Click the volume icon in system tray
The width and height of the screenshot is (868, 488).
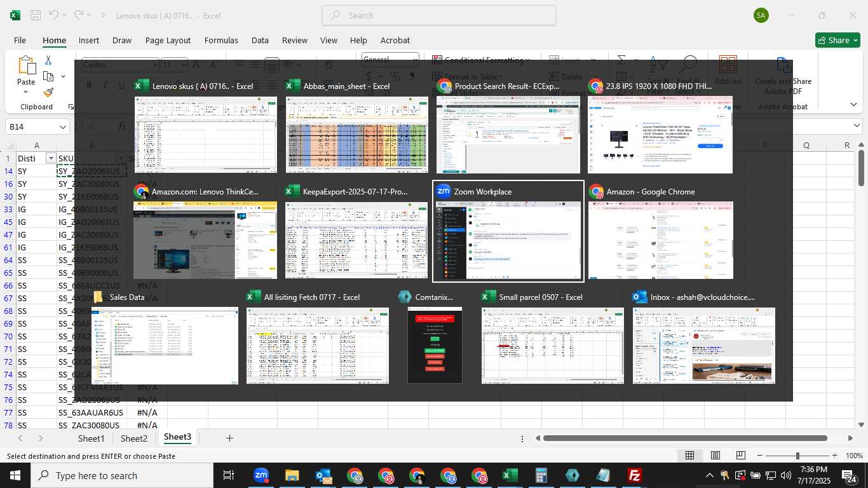click(x=786, y=475)
